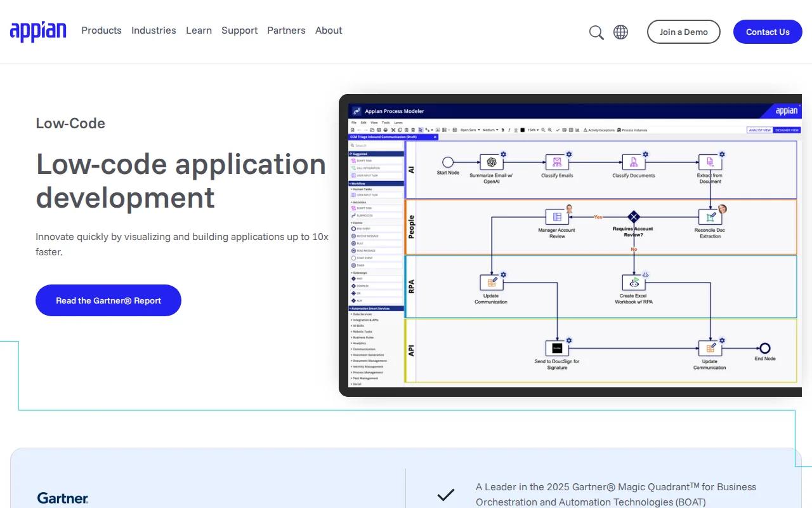Expand the Document Management group

(x=369, y=361)
